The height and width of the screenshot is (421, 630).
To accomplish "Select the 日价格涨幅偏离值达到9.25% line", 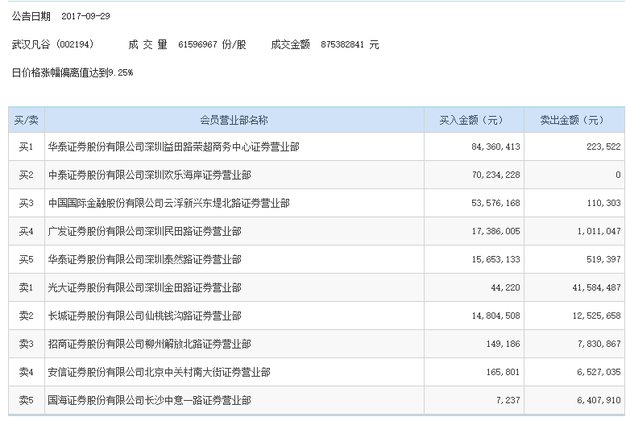I will click(x=72, y=73).
